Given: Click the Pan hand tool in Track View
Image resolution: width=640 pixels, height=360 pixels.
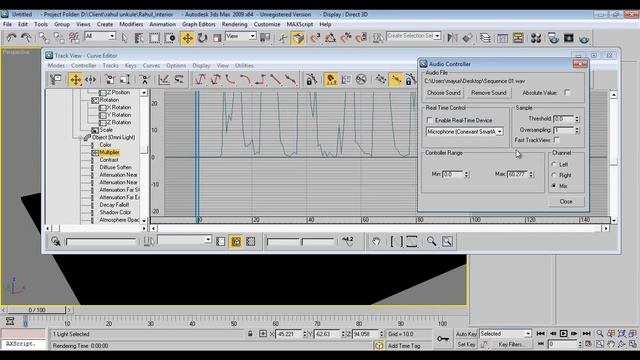Looking at the screenshot, I should [376, 242].
